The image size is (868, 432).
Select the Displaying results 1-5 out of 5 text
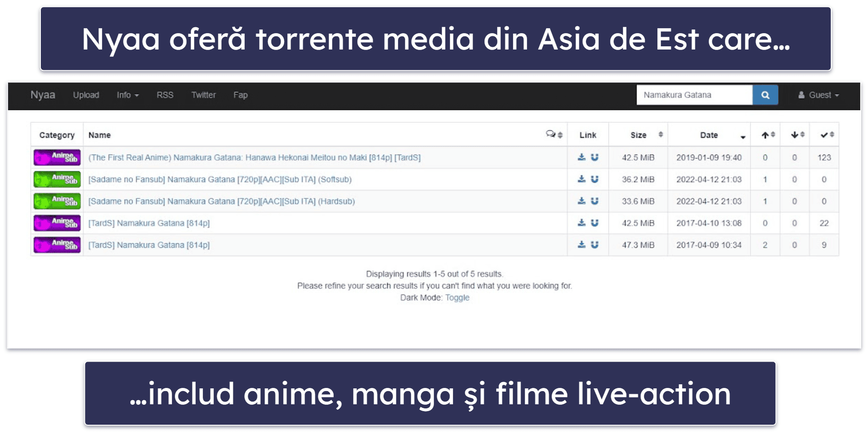435,274
